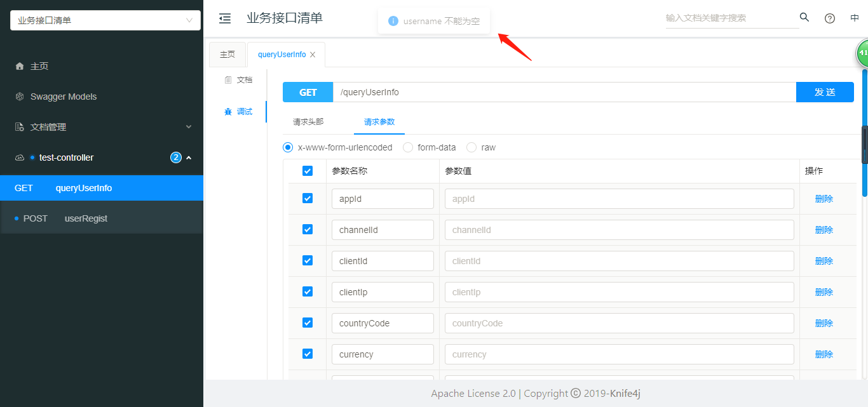Delete the countryCode parameter row
868x407 pixels.
824,323
